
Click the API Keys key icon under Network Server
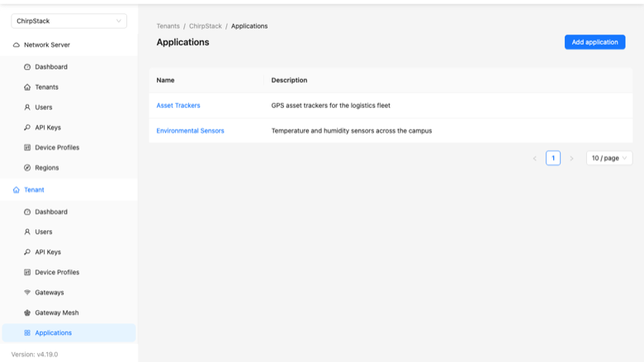pos(27,128)
